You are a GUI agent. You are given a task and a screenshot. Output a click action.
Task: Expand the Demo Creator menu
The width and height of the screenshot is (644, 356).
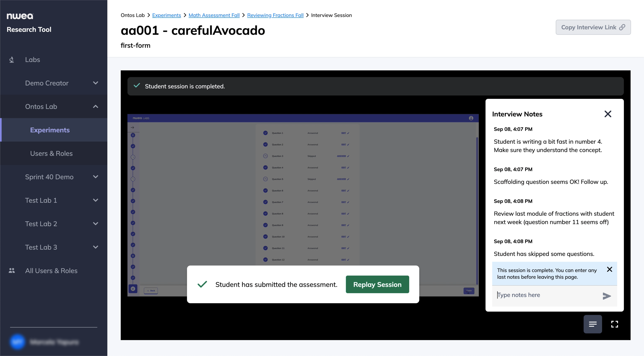pos(95,83)
